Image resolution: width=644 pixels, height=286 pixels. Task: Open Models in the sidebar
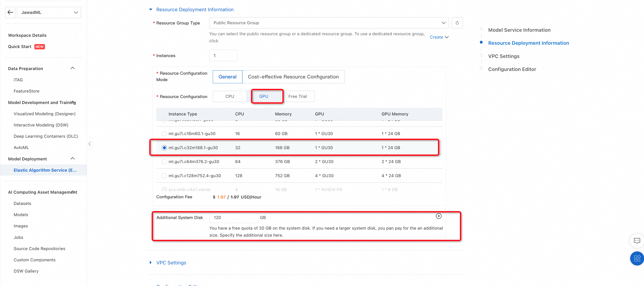[x=21, y=215]
